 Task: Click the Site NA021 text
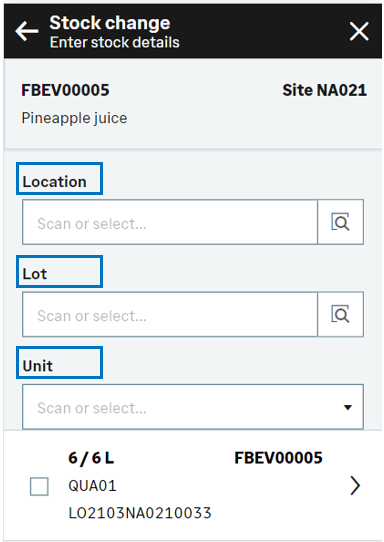point(325,90)
